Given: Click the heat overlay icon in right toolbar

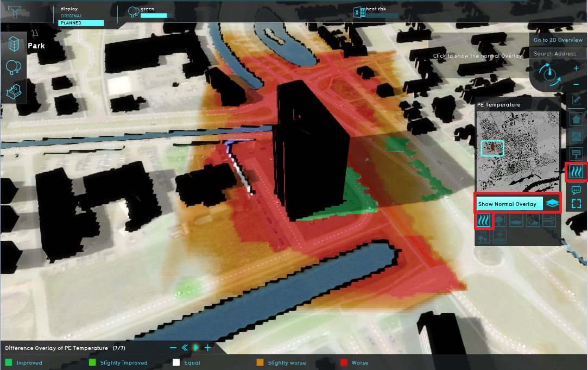Looking at the screenshot, I should 576,173.
